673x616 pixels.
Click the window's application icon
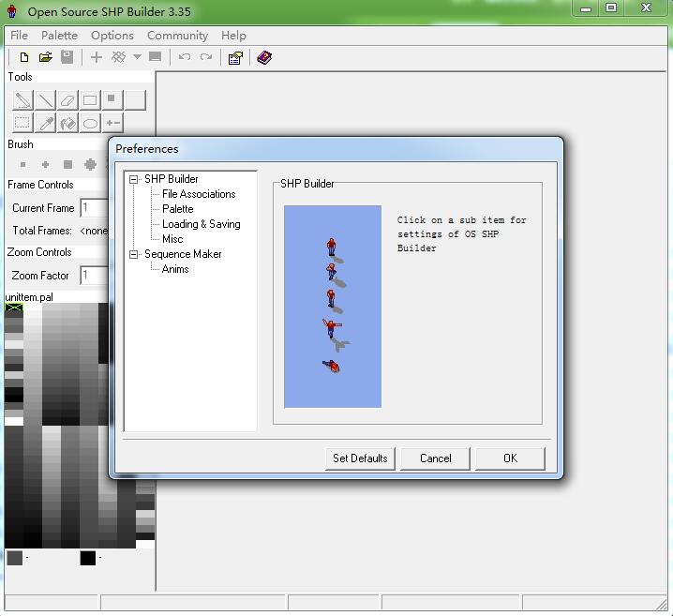pyautogui.click(x=12, y=11)
